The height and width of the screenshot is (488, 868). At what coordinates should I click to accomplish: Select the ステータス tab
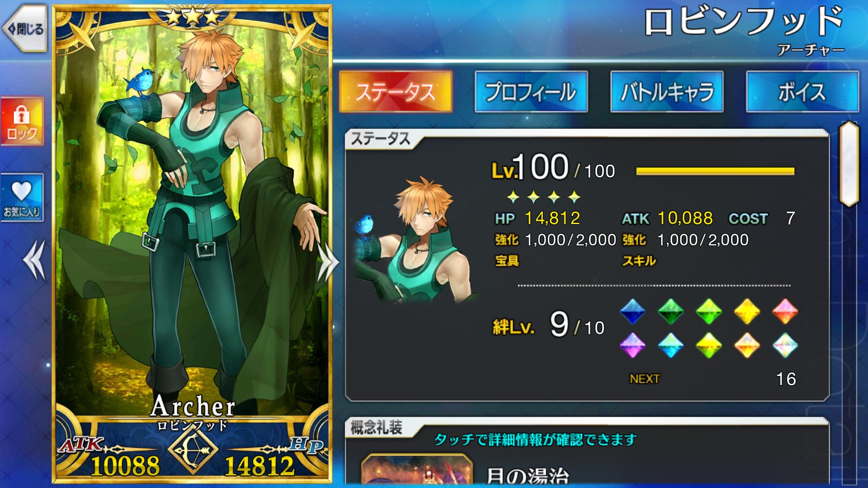click(396, 92)
